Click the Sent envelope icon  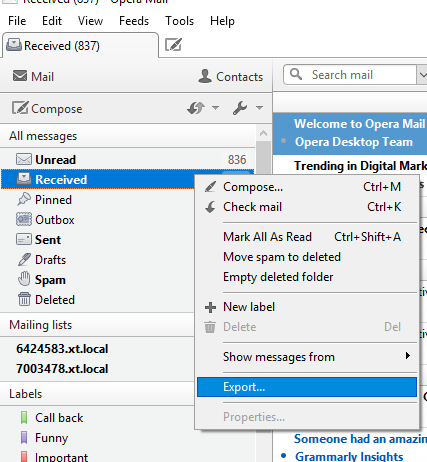(x=24, y=239)
